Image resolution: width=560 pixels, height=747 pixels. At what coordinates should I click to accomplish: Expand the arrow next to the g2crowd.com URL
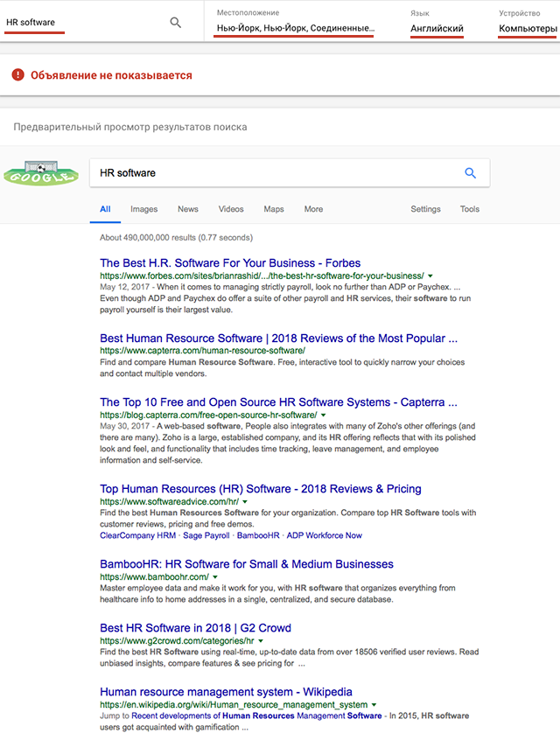(x=261, y=641)
